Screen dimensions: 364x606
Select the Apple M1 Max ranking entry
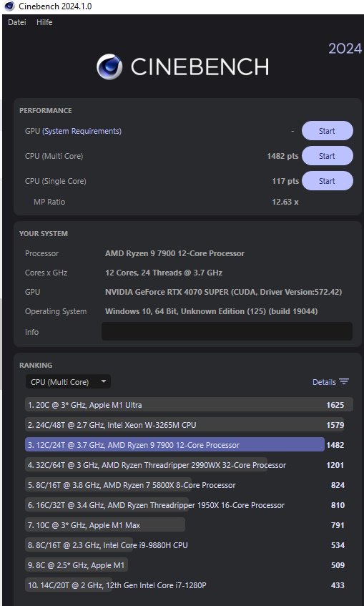point(189,525)
